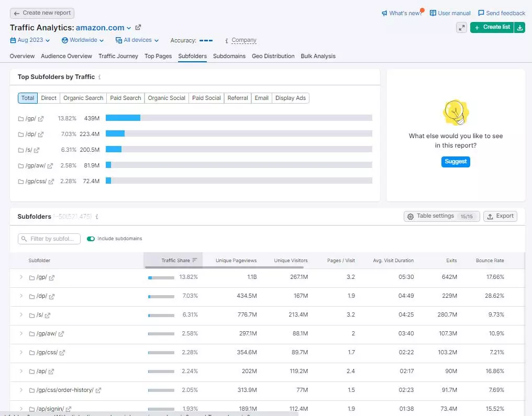
Task: Open the Aug 2023 date dropdown
Action: click(x=30, y=40)
